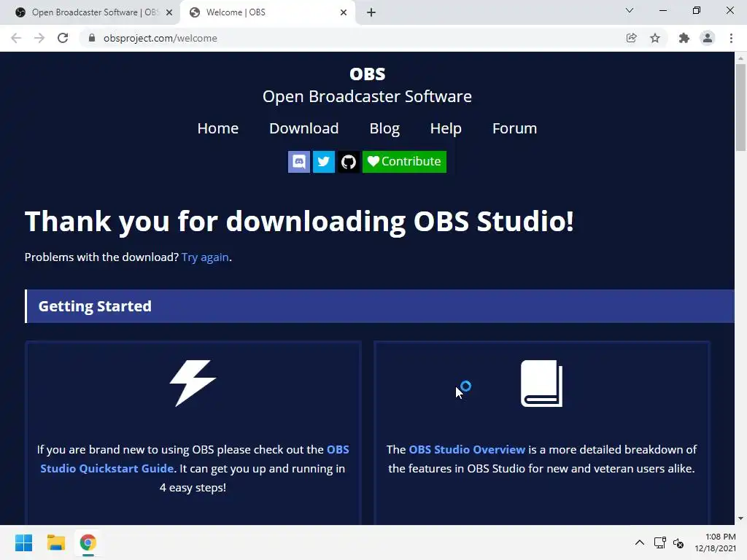This screenshot has width=747, height=560.
Task: Go to the Home nav item
Action: click(217, 128)
